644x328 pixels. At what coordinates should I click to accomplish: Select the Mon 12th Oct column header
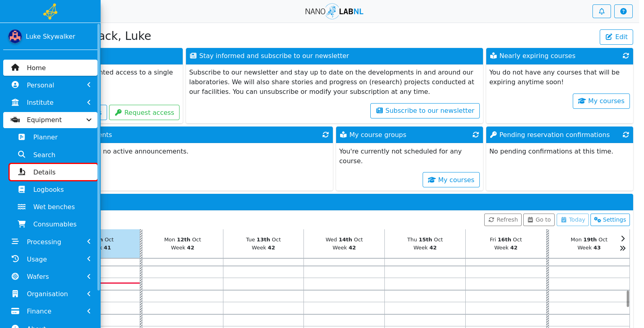click(183, 243)
